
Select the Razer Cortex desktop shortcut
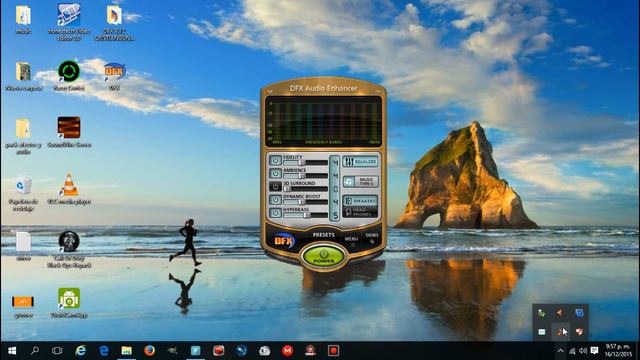pos(69,76)
